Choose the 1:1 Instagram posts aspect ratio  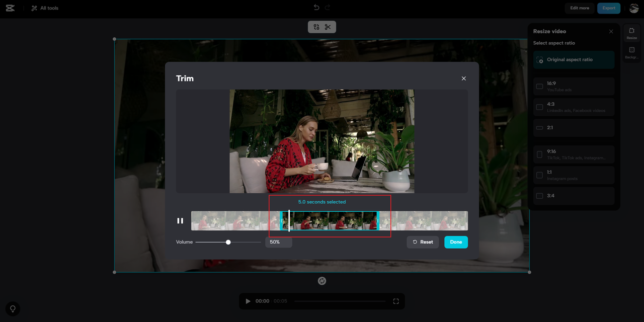tap(574, 175)
